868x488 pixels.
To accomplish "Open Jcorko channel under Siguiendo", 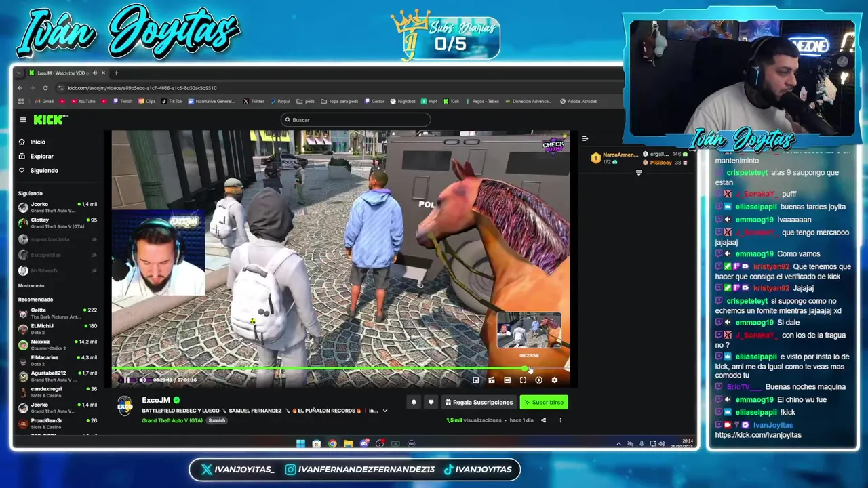I will point(58,207).
